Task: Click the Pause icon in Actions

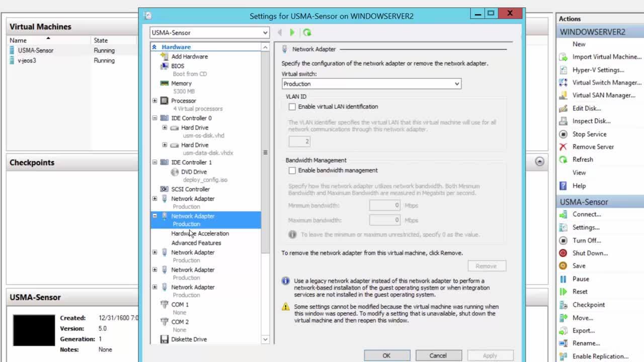Action: click(563, 279)
